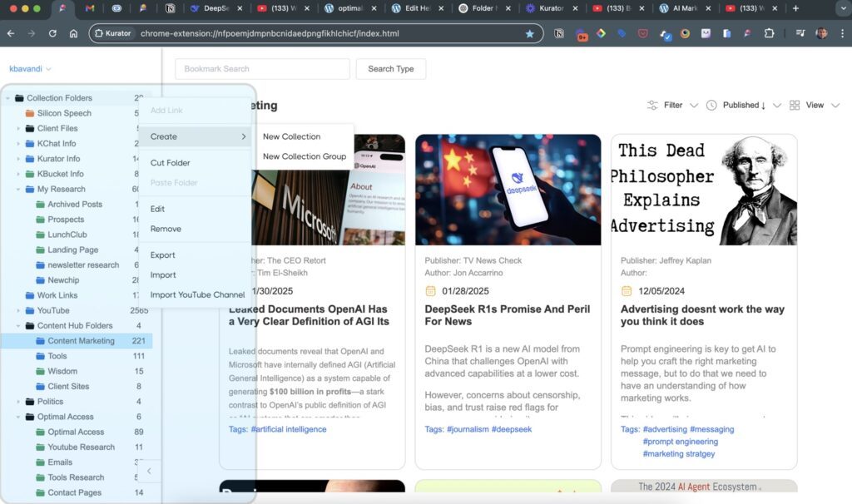Select Export in the context menu

163,255
